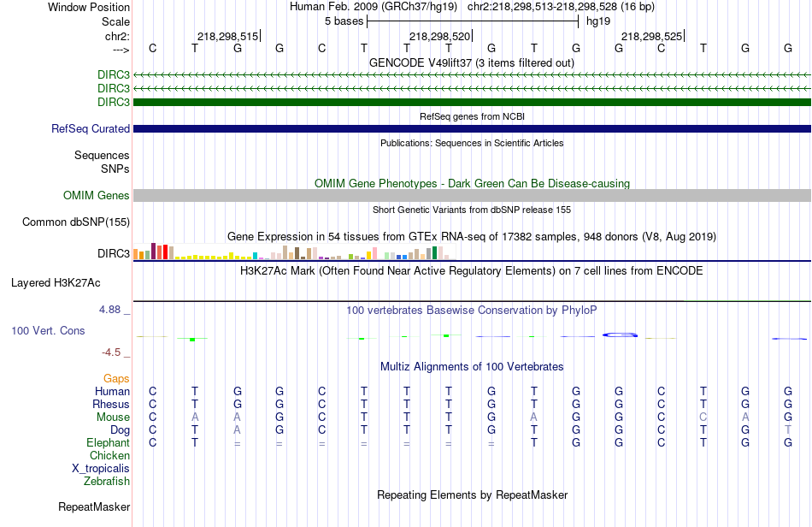Select the Zebrafish alignment row label
Image resolution: width=812 pixels, height=527 pixels.
(107, 482)
